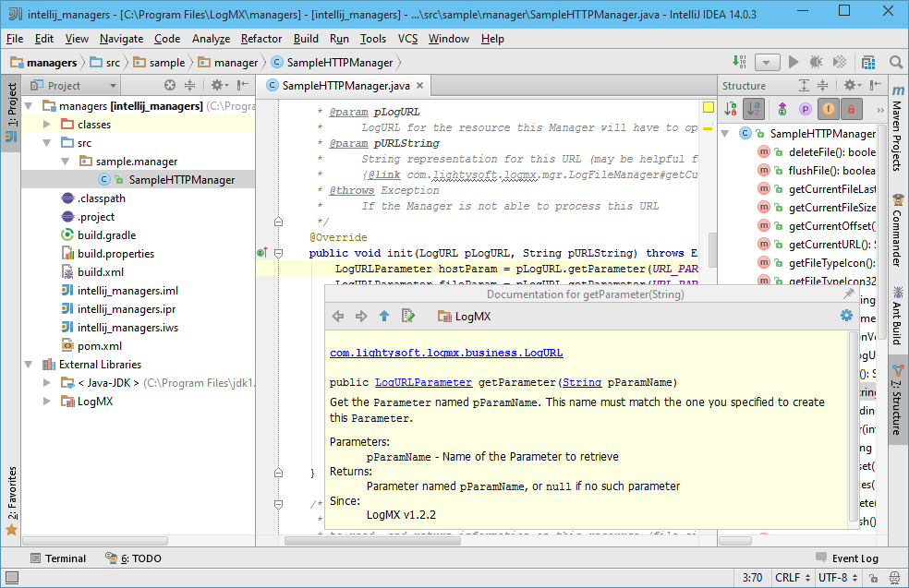
Task: Follow the String type link in documentation
Action: pos(581,382)
